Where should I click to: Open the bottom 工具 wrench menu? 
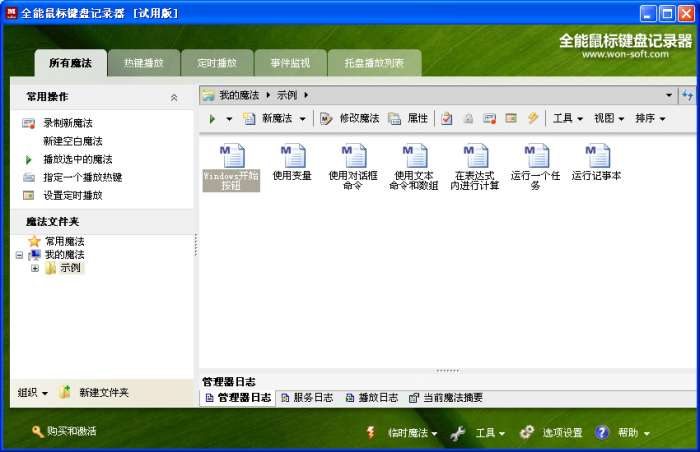(x=478, y=432)
